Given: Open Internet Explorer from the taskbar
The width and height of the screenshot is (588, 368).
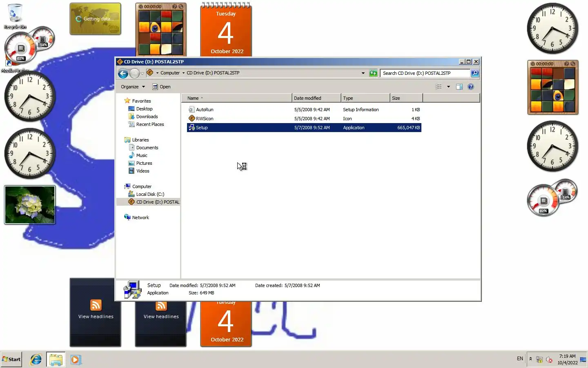Looking at the screenshot, I should point(36,359).
